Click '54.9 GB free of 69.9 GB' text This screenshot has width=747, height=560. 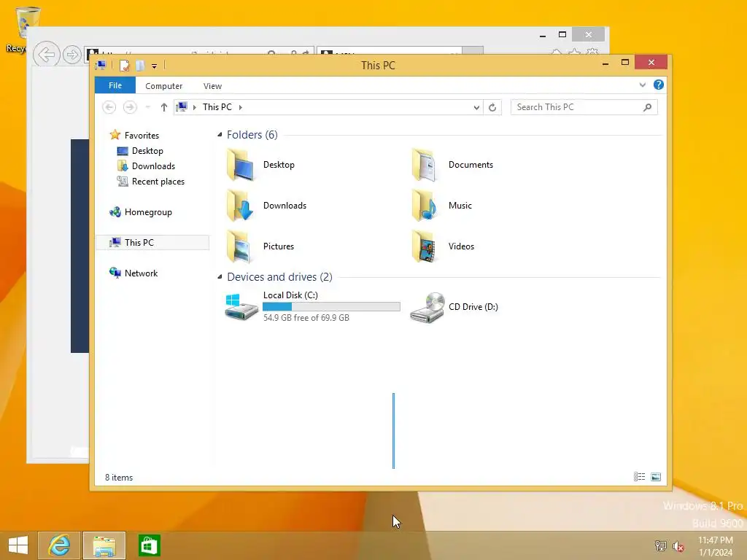click(x=306, y=318)
